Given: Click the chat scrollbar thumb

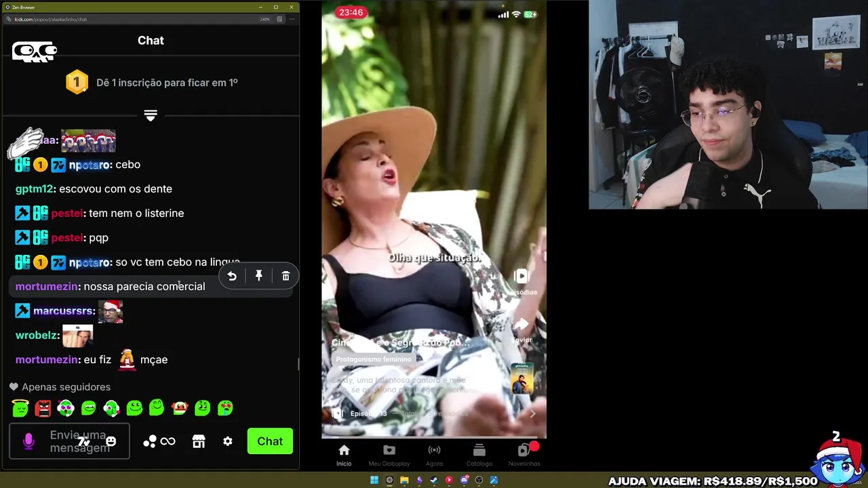Looking at the screenshot, I should [x=298, y=365].
